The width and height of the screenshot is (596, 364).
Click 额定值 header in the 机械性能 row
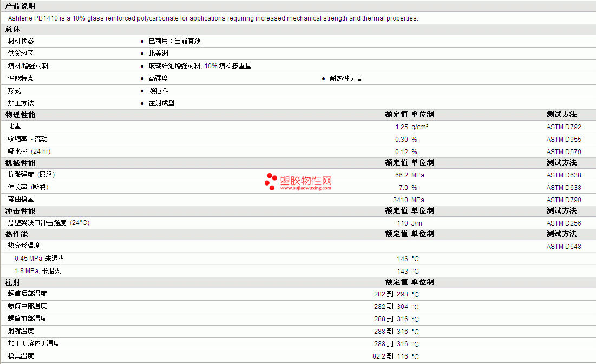click(x=396, y=163)
